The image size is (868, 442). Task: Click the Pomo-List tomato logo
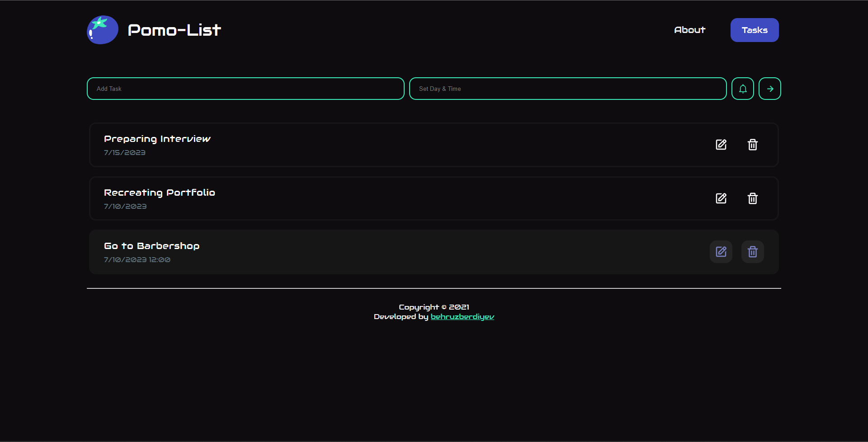coord(103,30)
